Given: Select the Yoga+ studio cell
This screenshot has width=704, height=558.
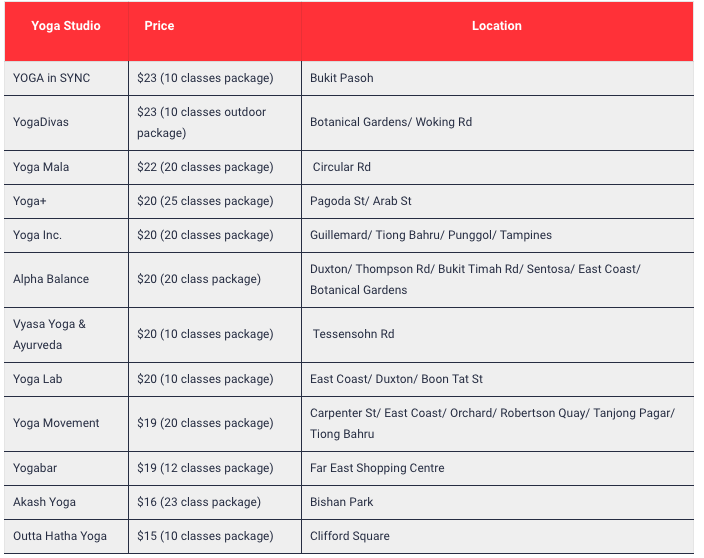Looking at the screenshot, I should click(30, 201).
